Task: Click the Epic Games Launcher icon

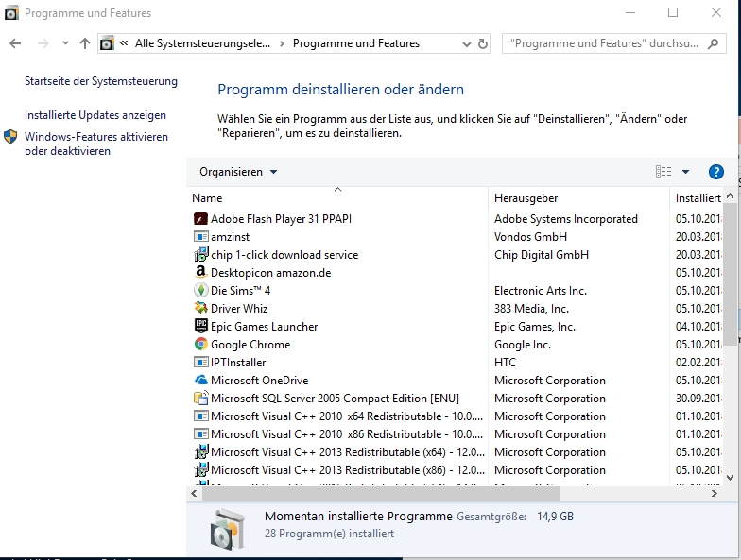Action: click(200, 326)
